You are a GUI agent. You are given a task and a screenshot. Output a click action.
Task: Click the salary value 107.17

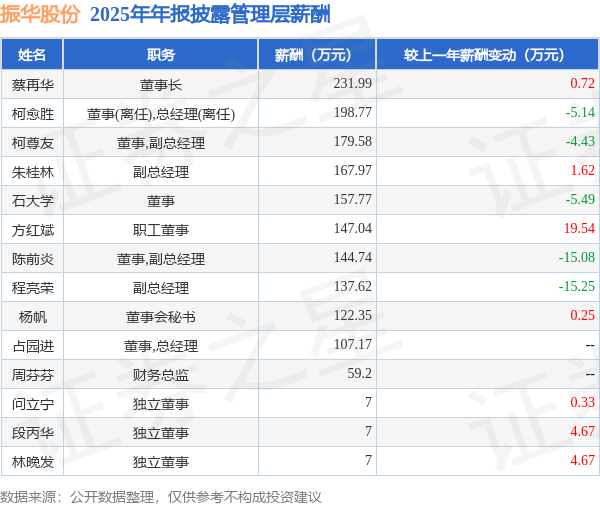point(352,344)
